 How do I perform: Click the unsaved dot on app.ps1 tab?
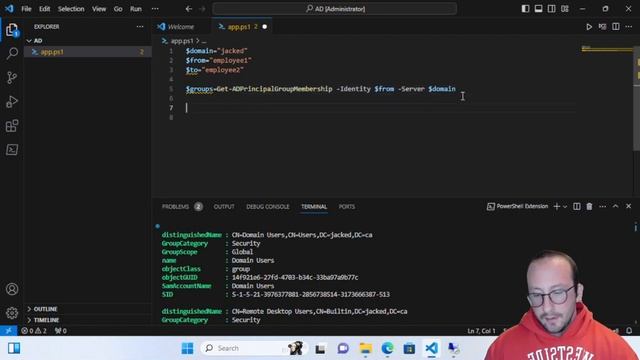[264, 27]
